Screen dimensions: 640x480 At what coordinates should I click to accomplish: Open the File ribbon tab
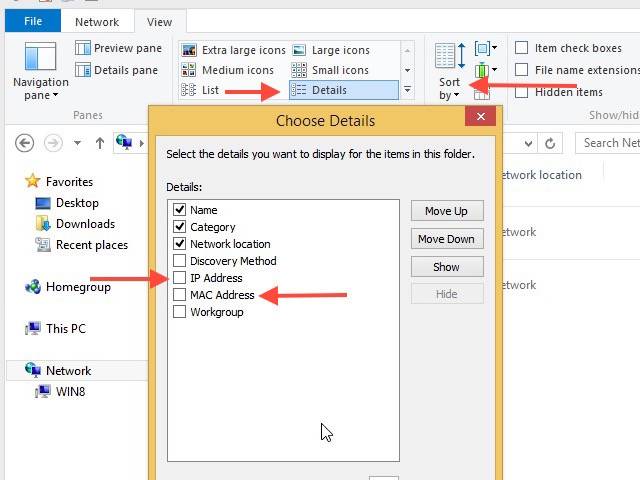[33, 21]
